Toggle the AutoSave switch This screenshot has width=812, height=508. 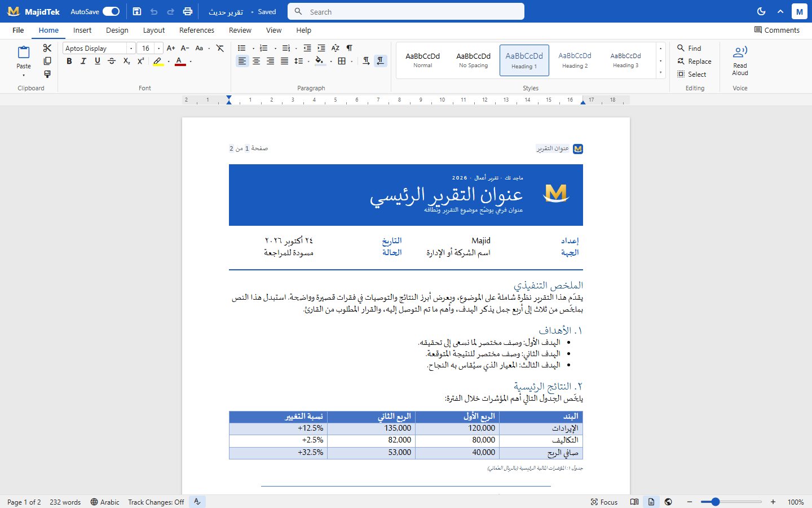[x=111, y=11]
